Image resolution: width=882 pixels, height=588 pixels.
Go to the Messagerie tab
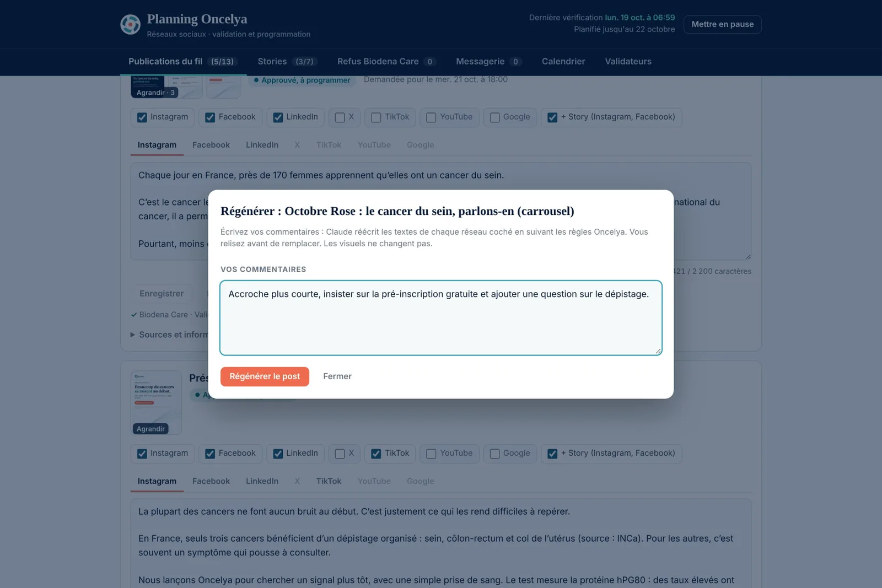488,62
